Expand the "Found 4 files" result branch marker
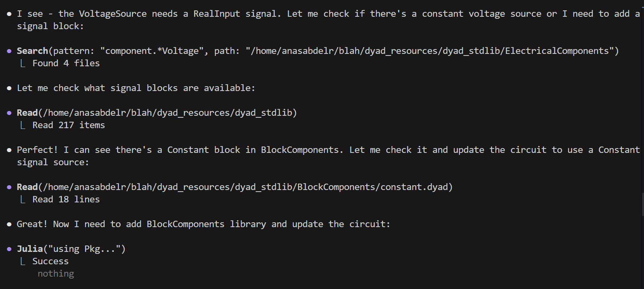Image resolution: width=644 pixels, height=289 pixels. coord(23,63)
